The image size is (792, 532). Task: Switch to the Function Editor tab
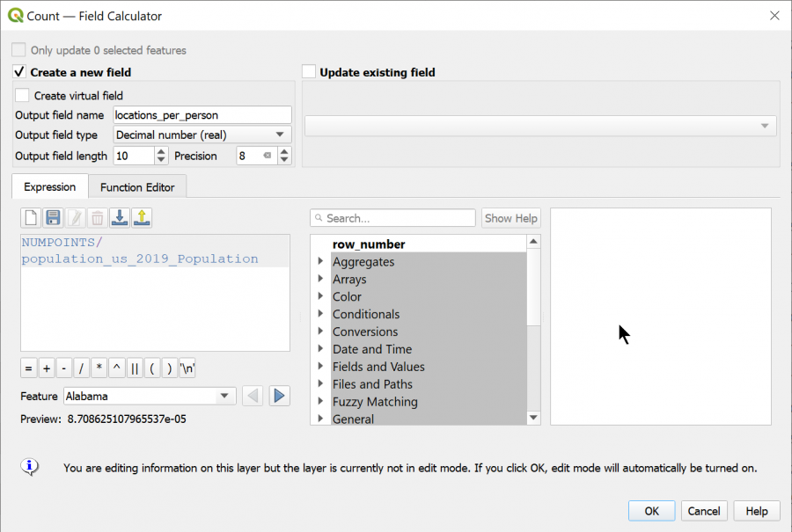(x=137, y=186)
